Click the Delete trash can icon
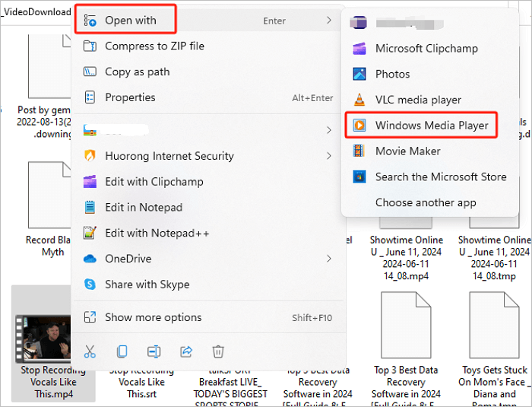Viewport: 532px width, 407px height. tap(218, 351)
